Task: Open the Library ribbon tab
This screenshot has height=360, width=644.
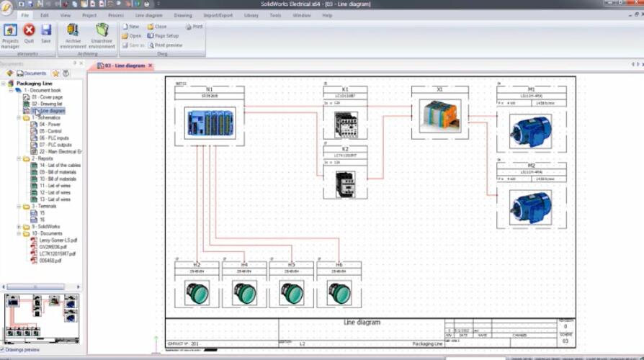Action: 251,15
